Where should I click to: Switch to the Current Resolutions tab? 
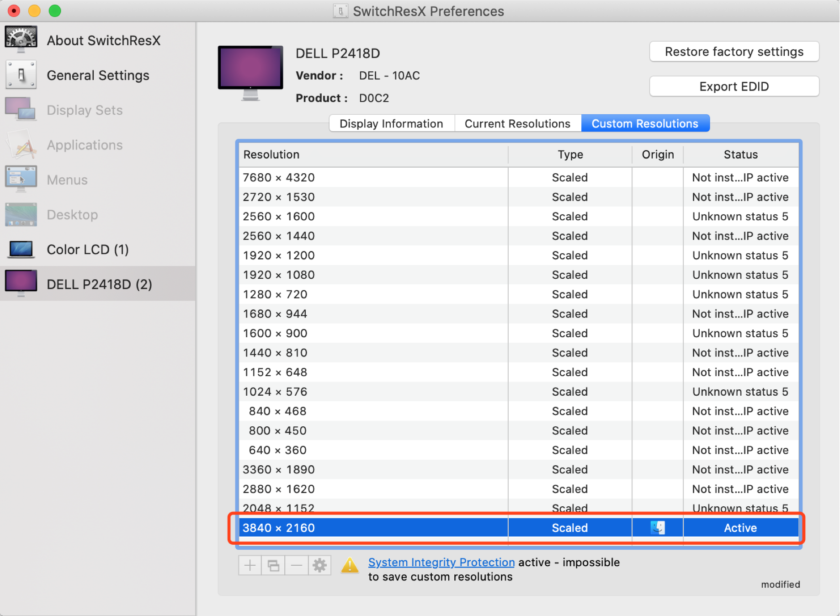[518, 123]
